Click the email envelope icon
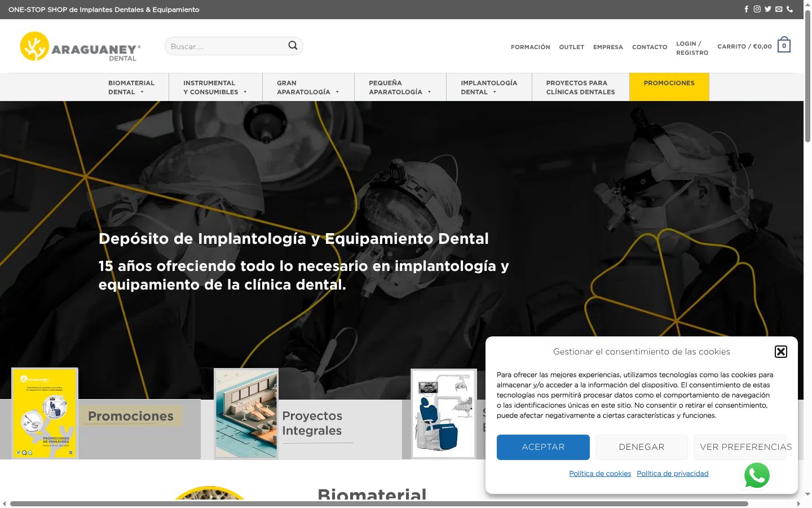The width and height of the screenshot is (812, 508). [779, 9]
